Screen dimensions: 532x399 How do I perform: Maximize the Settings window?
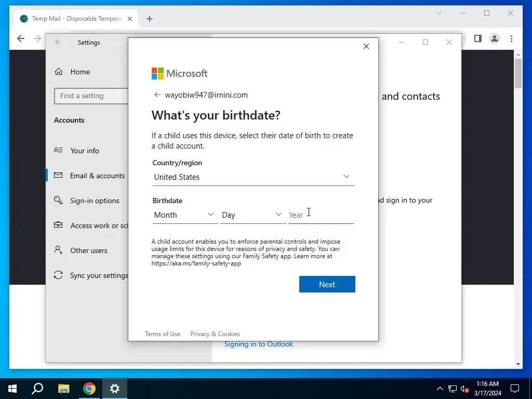[x=425, y=42]
